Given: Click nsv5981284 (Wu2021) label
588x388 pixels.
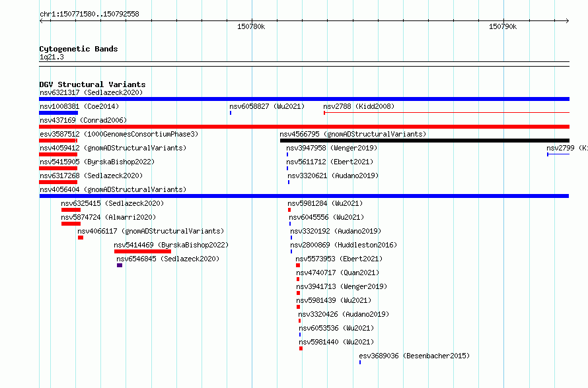Looking at the screenshot, I should point(325,203).
